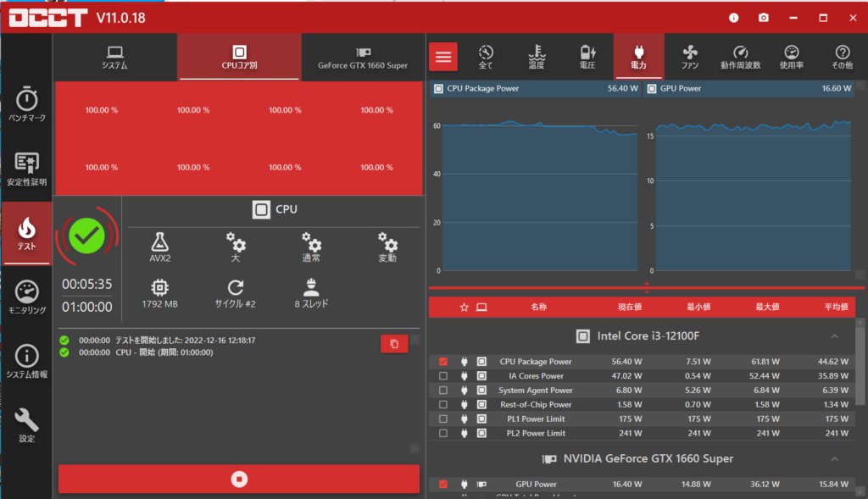The width and height of the screenshot is (868, 499).
Task: Click the info icon in title bar
Action: point(733,18)
